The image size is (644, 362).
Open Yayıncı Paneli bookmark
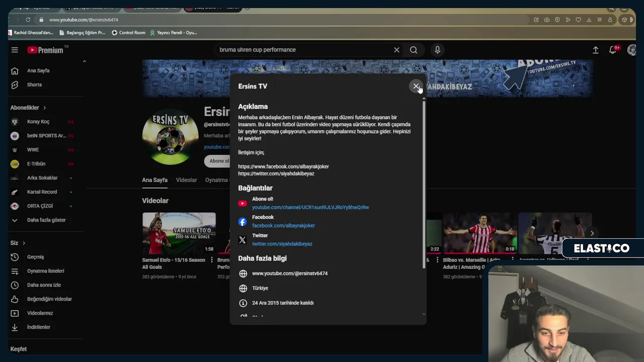coord(173,33)
